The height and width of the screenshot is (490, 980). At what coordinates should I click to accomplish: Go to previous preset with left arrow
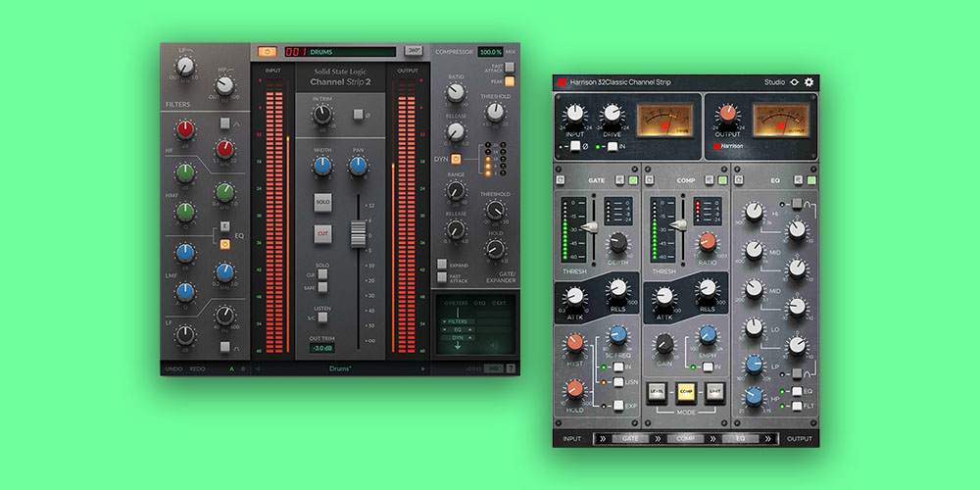click(258, 369)
